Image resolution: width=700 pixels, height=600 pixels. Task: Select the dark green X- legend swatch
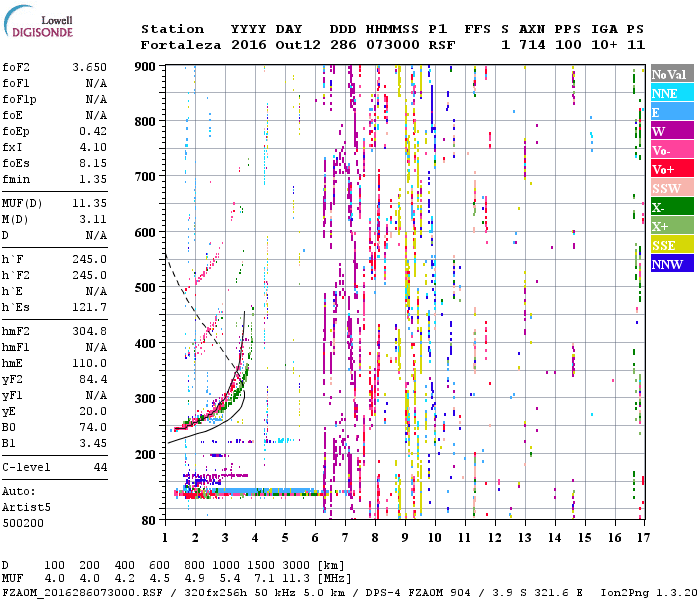point(672,207)
